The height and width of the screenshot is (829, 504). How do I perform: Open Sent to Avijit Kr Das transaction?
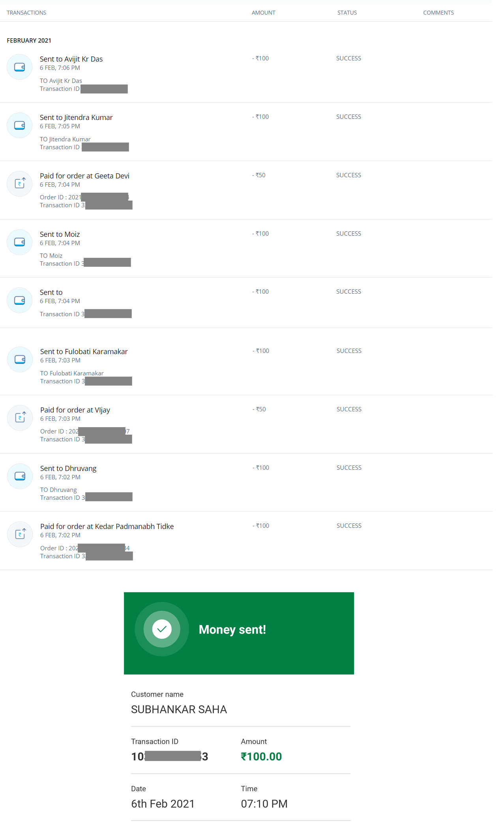tap(71, 59)
